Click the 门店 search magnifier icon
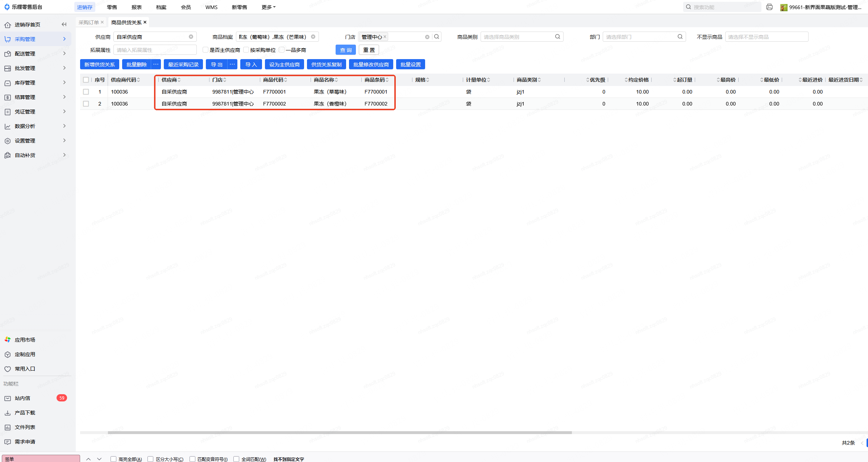This screenshot has height=462, width=868. 437,37
